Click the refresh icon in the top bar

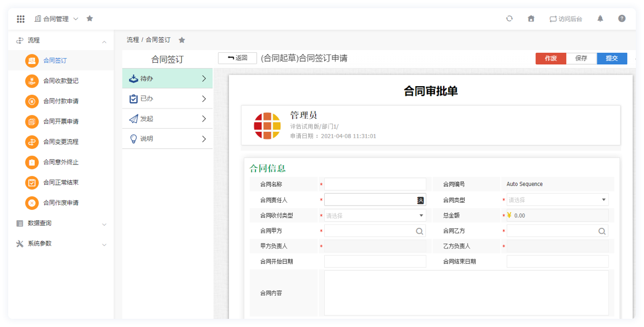click(509, 18)
